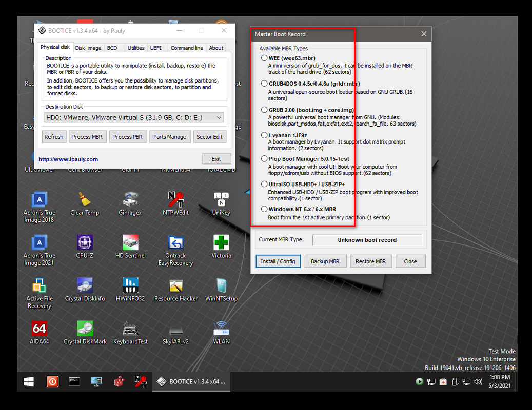The height and width of the screenshot is (410, 532).
Task: Choose Lvyanan 1JF9z MBR type
Action: [x=264, y=135]
